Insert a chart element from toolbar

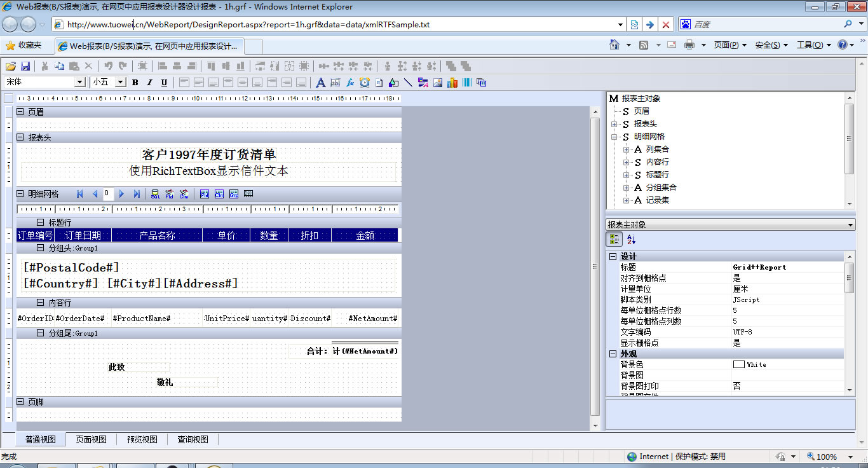pos(452,83)
